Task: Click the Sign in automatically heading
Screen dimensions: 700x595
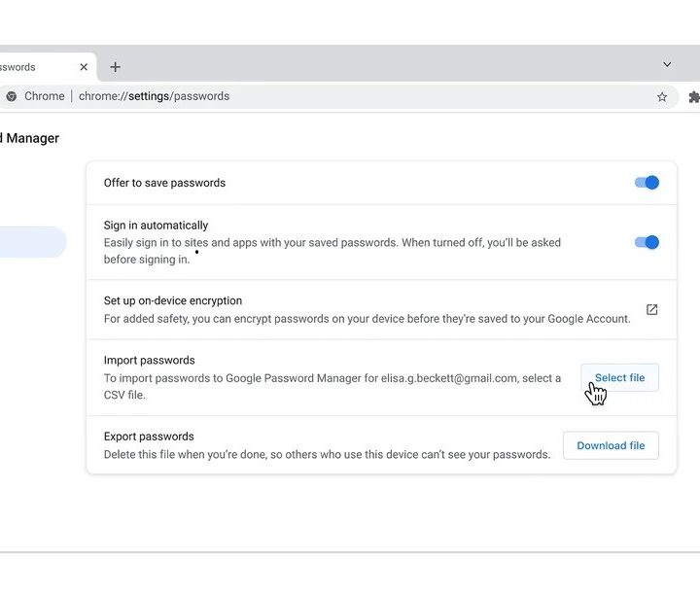Action: point(156,226)
